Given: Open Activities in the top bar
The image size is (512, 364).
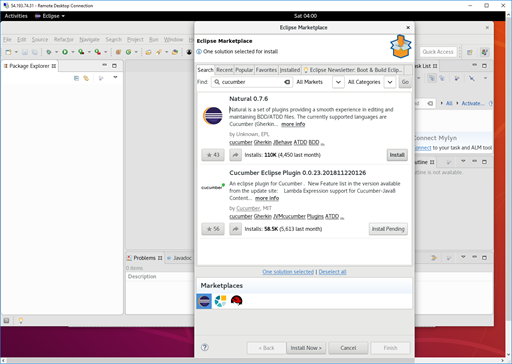Looking at the screenshot, I should click(16, 16).
